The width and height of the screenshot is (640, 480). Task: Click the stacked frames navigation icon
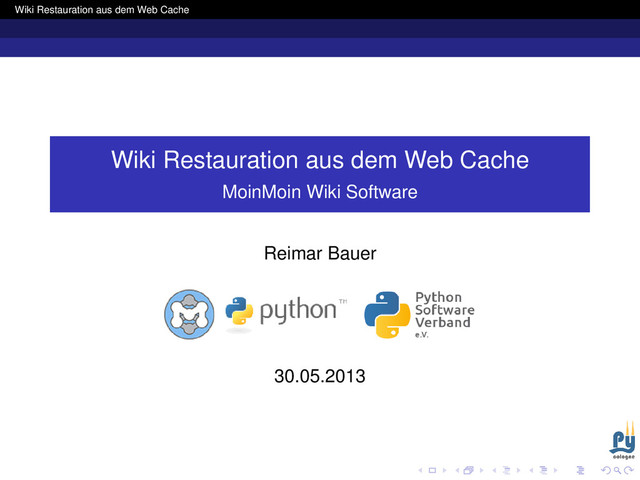[x=469, y=470]
